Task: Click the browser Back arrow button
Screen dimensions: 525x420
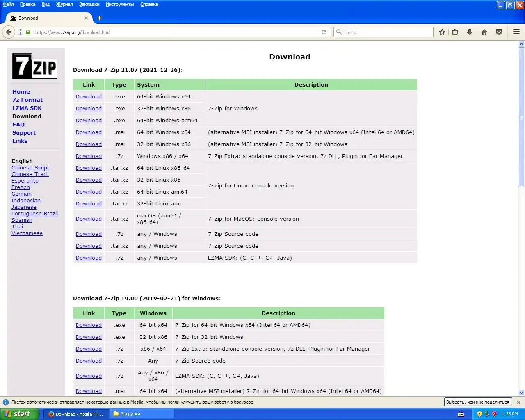Action: click(x=9, y=32)
